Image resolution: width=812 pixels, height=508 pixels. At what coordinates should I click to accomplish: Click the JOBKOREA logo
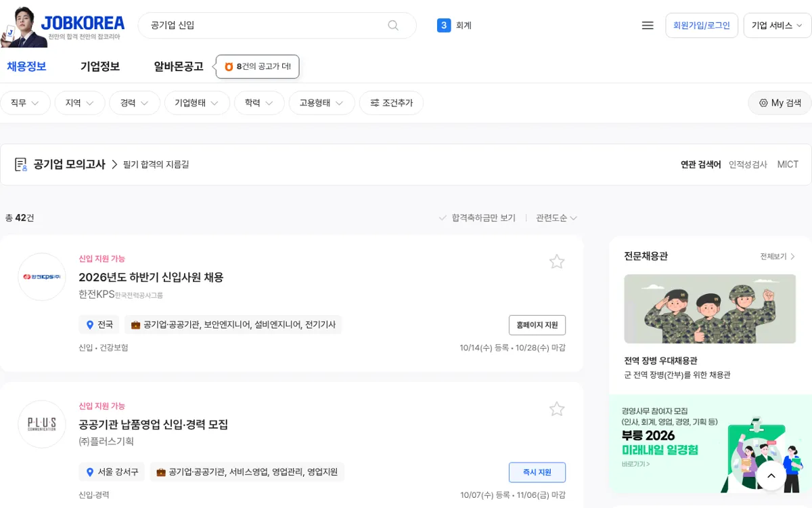click(x=83, y=24)
